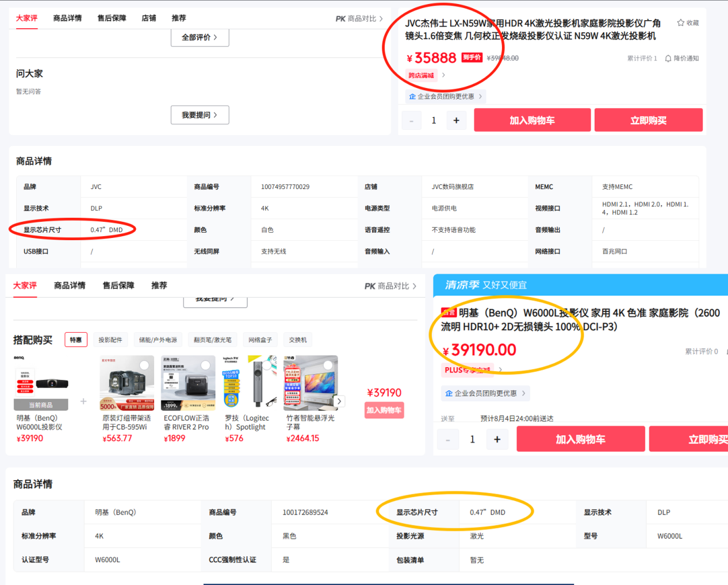Select the 储能/户外电源 bundle filter
The image size is (728, 585).
click(158, 340)
